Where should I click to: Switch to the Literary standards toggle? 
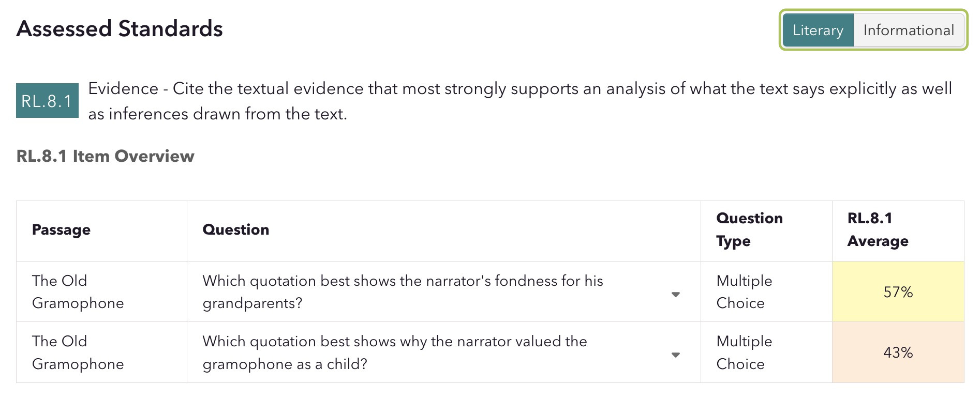click(818, 30)
